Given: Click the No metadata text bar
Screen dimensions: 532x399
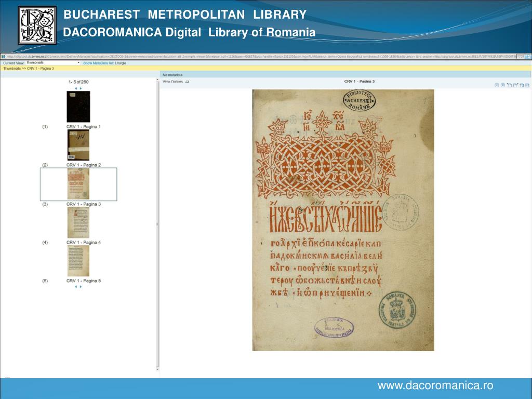Looking at the screenshot, I should [172, 75].
